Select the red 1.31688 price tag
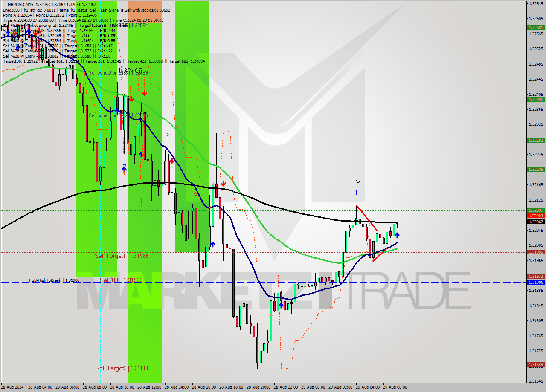Image resolution: width=546 pixels, height=392 pixels. [536, 364]
